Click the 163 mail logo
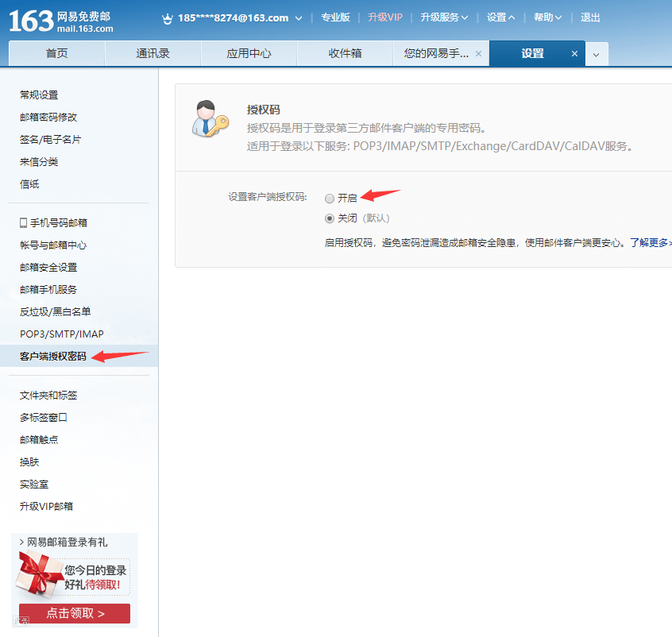 pos(60,19)
